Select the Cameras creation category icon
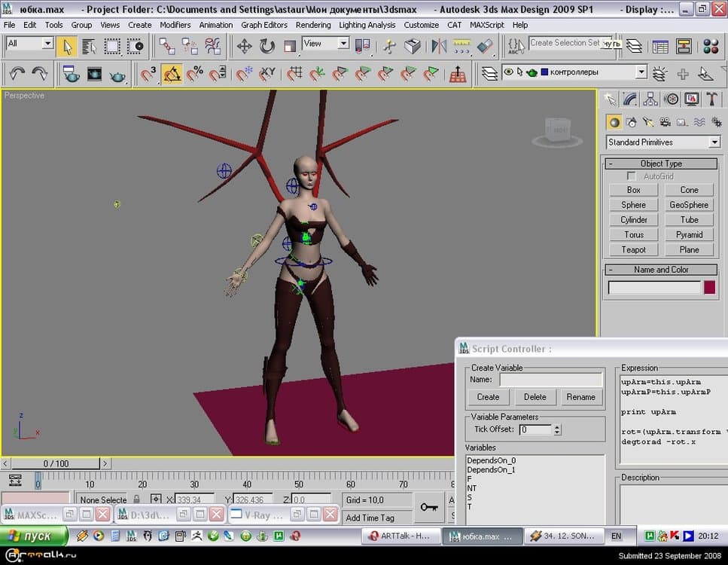Viewport: 728px width, 565px height. [666, 122]
